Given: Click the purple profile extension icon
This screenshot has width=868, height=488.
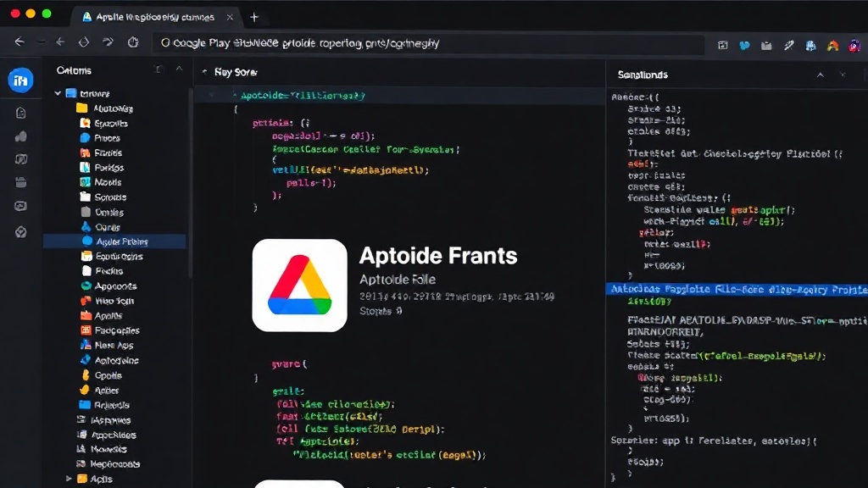Looking at the screenshot, I should coord(854,46).
